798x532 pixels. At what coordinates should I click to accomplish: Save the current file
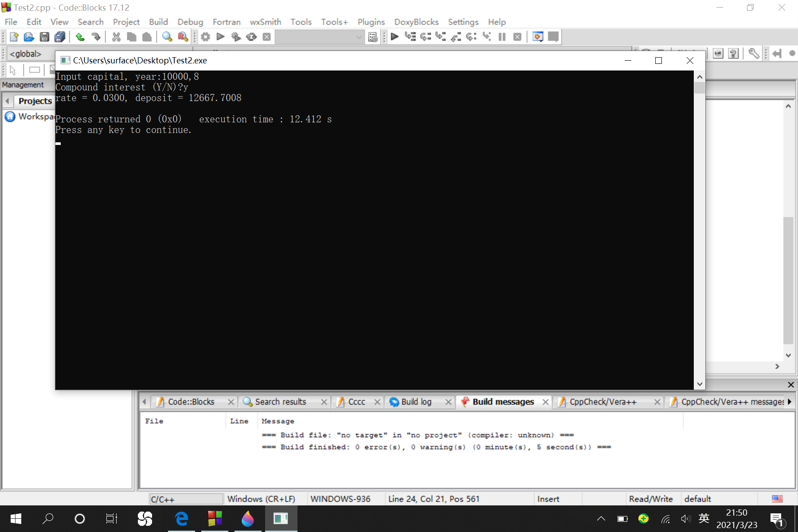[44, 37]
